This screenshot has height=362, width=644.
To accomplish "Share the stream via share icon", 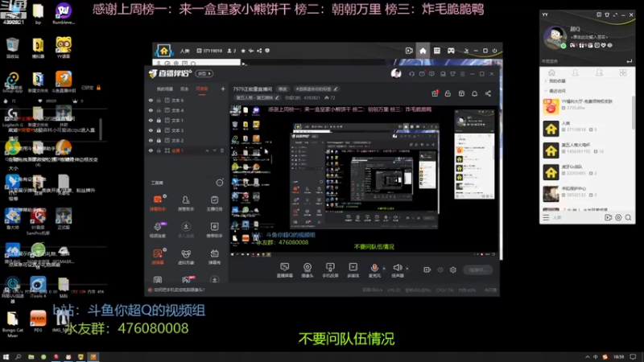I will [488, 93].
